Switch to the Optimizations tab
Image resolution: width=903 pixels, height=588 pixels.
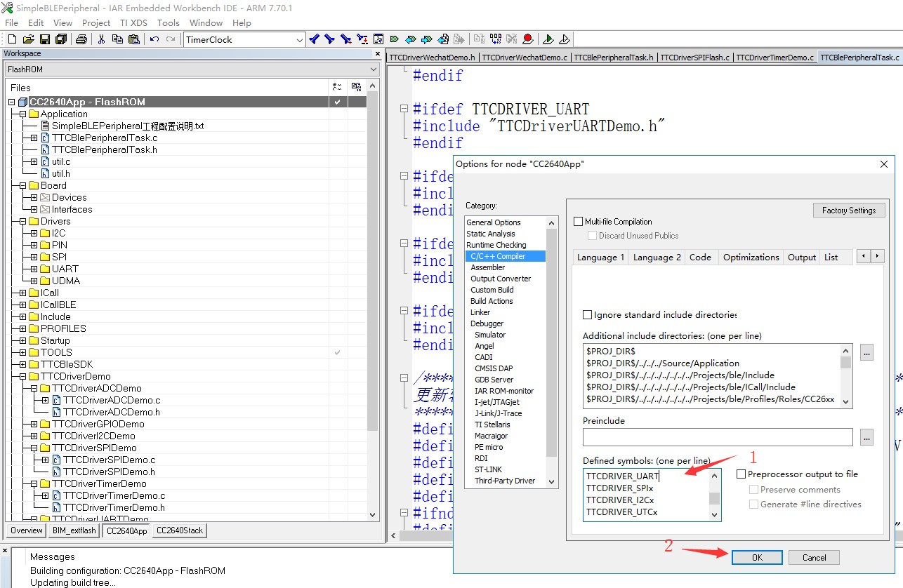[x=751, y=258]
